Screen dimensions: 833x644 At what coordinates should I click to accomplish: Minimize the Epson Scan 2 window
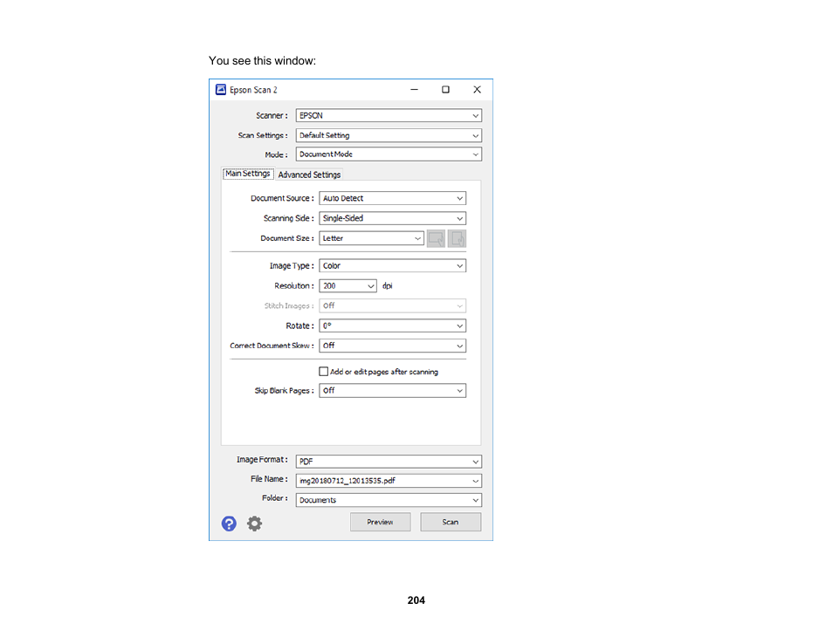pyautogui.click(x=415, y=90)
